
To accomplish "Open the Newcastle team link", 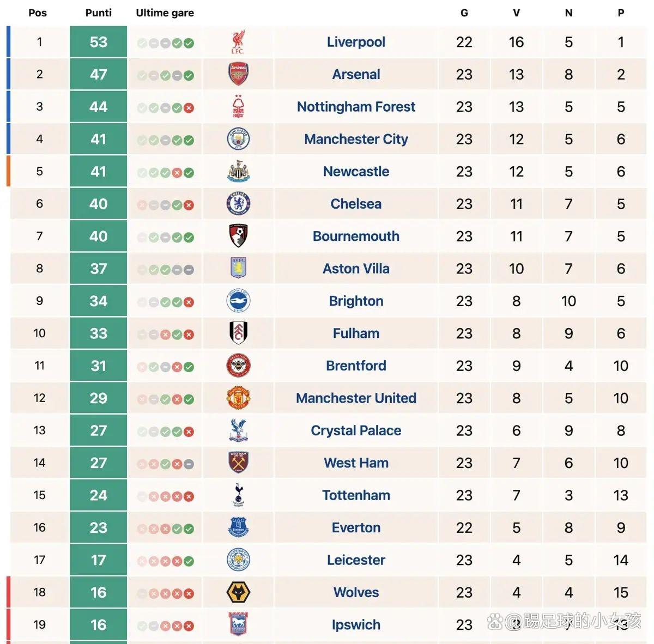I will 356,172.
